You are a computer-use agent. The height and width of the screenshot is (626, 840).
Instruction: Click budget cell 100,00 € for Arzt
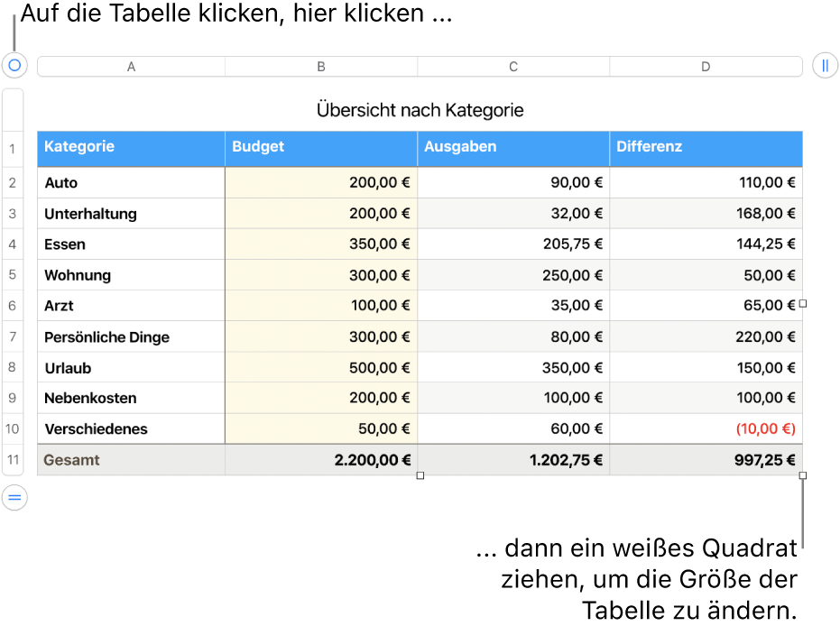(321, 306)
